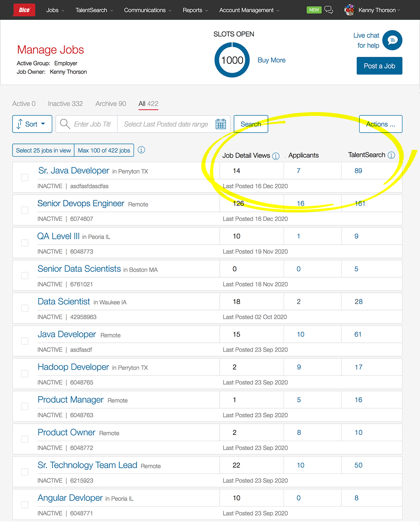Open the calendar date picker icon
The height and width of the screenshot is (525, 420).
click(221, 124)
